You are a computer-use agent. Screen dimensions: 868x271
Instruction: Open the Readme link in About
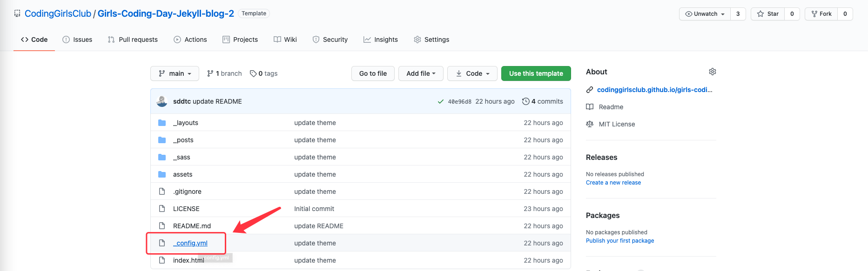(611, 107)
